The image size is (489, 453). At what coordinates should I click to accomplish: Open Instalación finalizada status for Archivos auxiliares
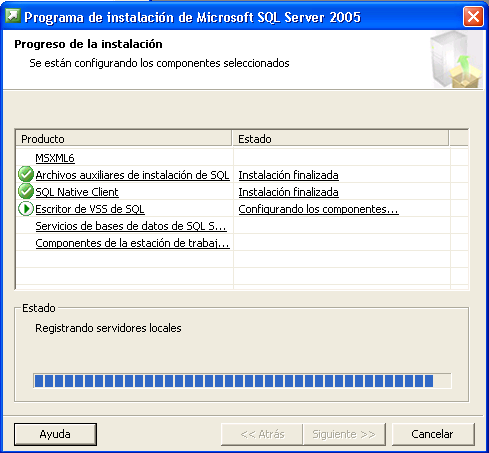pyautogui.click(x=288, y=175)
